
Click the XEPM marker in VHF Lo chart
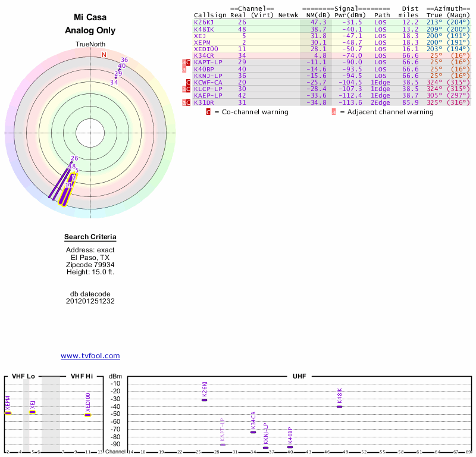8,414
